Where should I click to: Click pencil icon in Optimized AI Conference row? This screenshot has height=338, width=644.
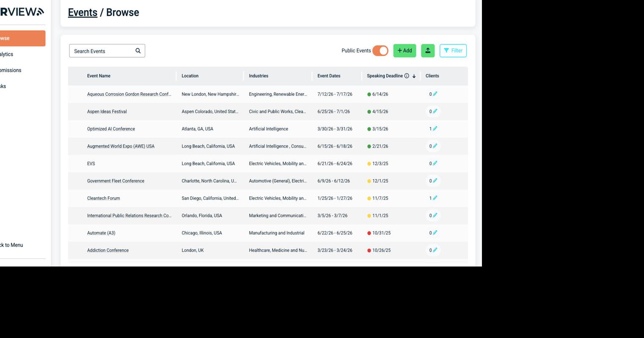[x=435, y=129]
